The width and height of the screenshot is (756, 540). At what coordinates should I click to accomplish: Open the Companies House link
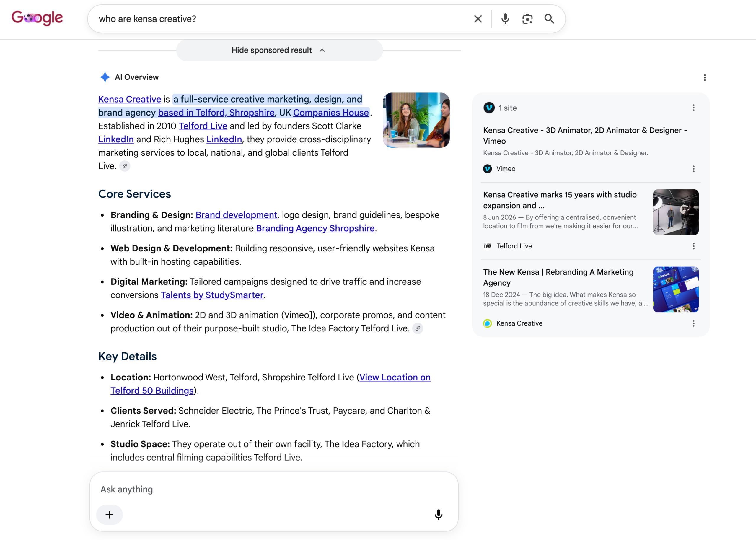coord(331,113)
